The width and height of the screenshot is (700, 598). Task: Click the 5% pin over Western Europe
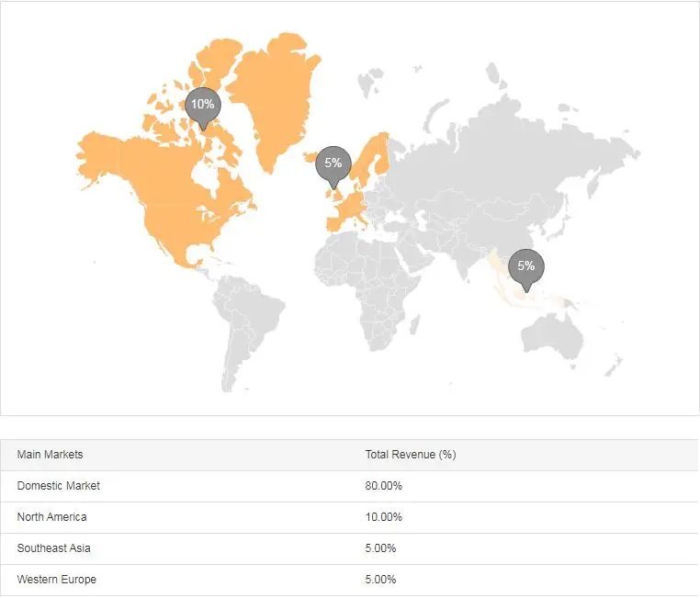(x=333, y=164)
